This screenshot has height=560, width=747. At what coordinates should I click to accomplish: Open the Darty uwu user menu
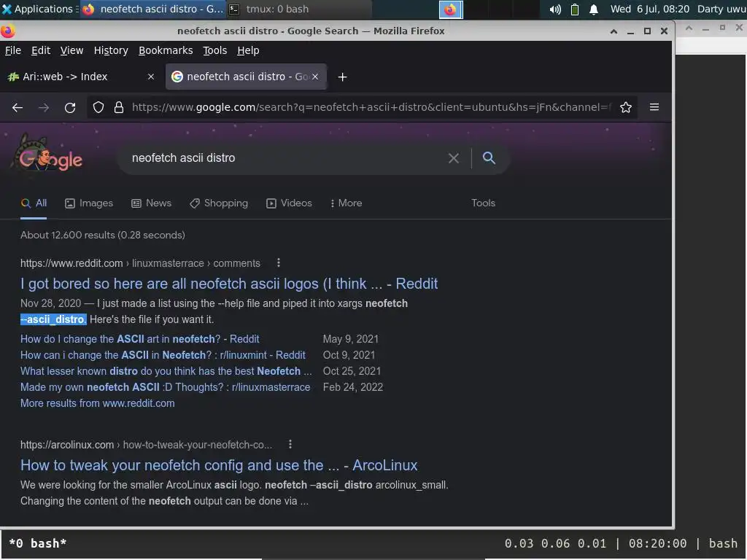click(721, 9)
